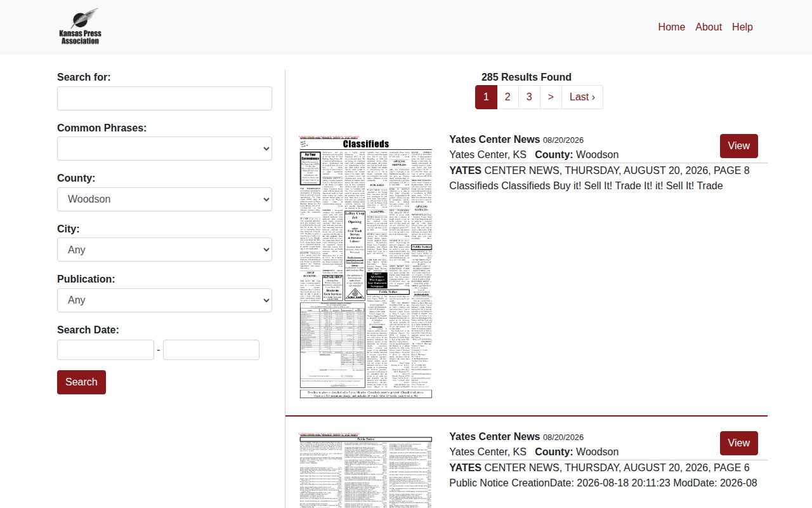Image resolution: width=812 pixels, height=508 pixels.
Task: Click the Search Date label
Action: click(88, 330)
